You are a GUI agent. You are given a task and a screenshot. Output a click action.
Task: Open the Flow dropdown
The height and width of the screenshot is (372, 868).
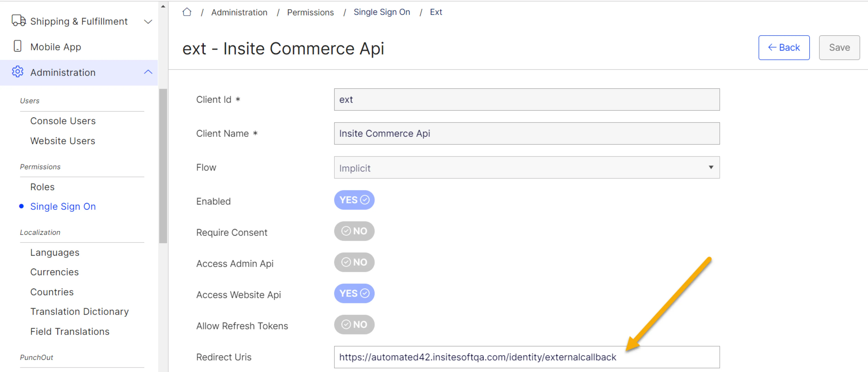pyautogui.click(x=527, y=167)
